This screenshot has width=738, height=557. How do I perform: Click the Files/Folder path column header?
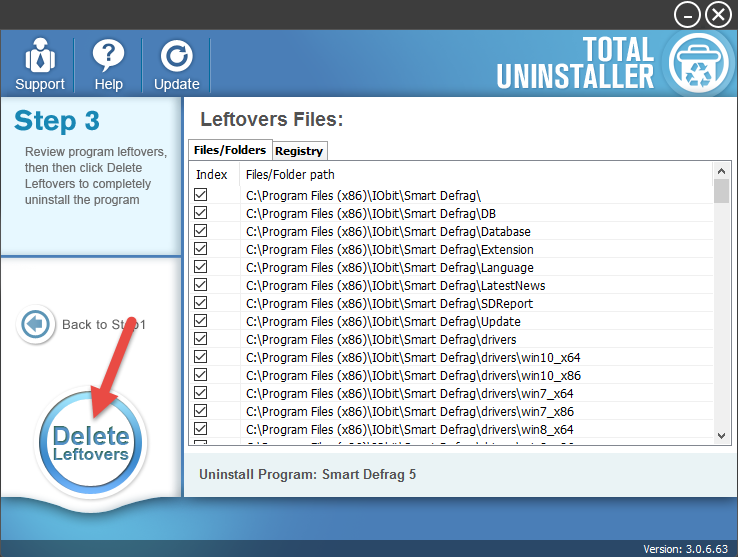click(290, 175)
